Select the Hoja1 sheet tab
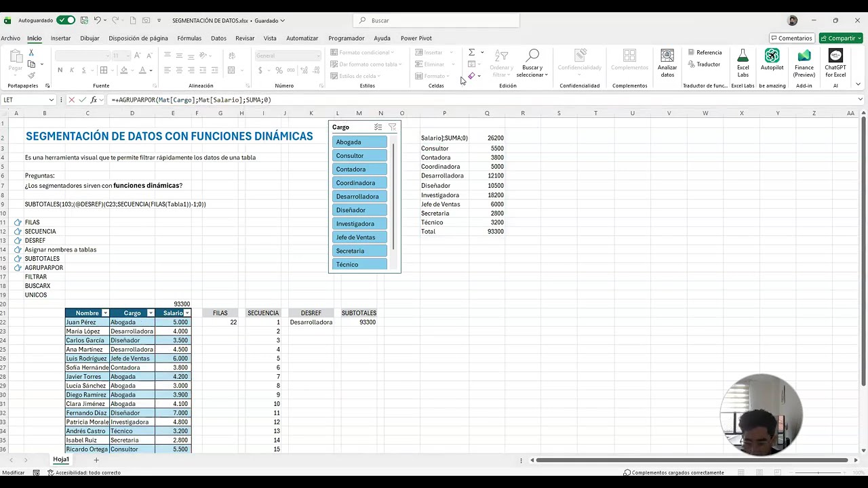Screen dimensions: 868x488 61,460
